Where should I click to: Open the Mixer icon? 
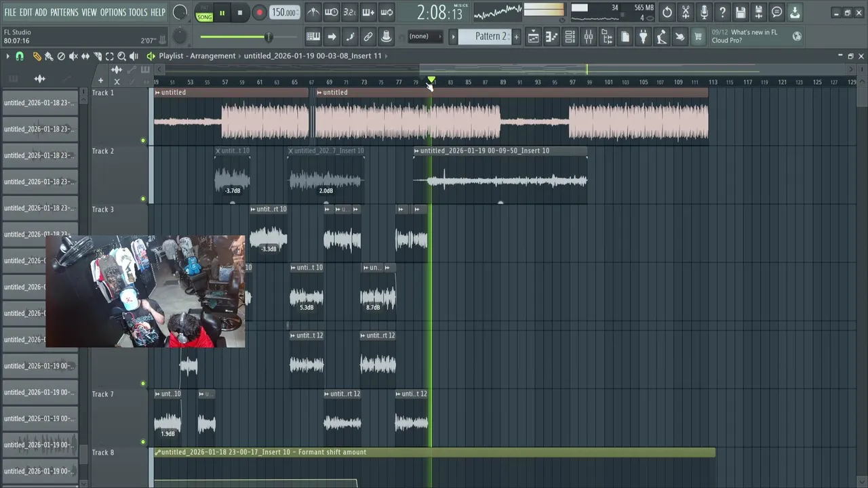tap(589, 37)
